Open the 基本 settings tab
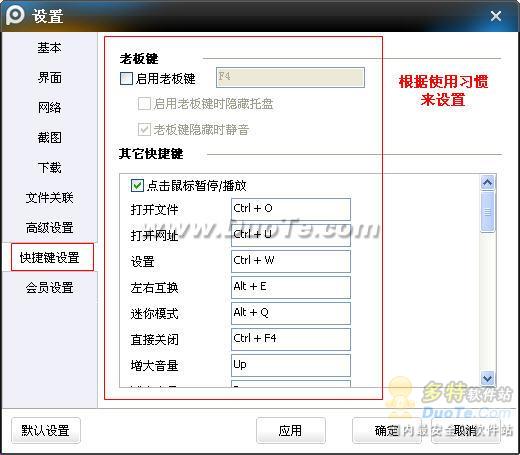This screenshot has width=520, height=455. point(49,48)
